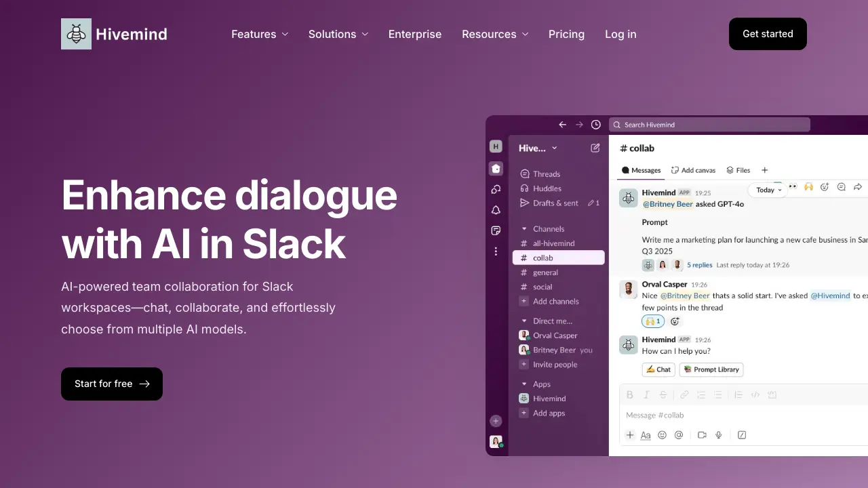Click reply in thread icon
The height and width of the screenshot is (488, 868).
(x=842, y=187)
